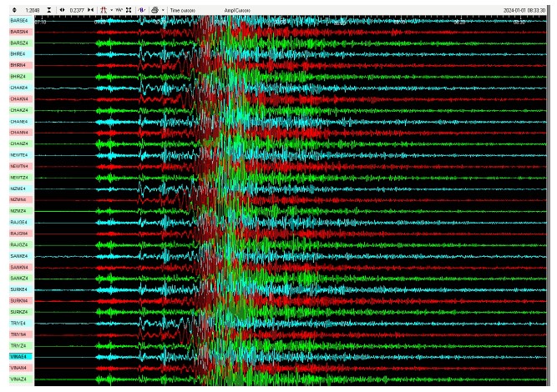Screen dimensions: 557x392
Task: Click the date-time display 2024-01-01 08:33:30
Action: [524, 9]
